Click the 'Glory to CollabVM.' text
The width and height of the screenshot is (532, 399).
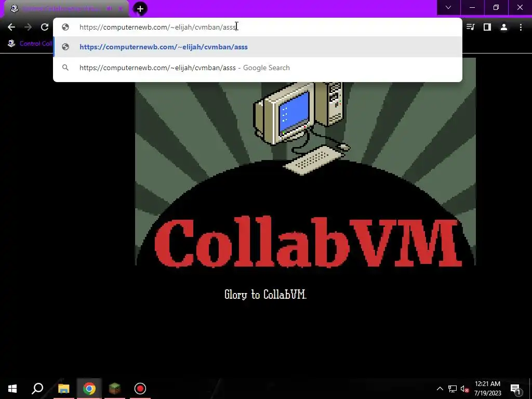pyautogui.click(x=265, y=294)
